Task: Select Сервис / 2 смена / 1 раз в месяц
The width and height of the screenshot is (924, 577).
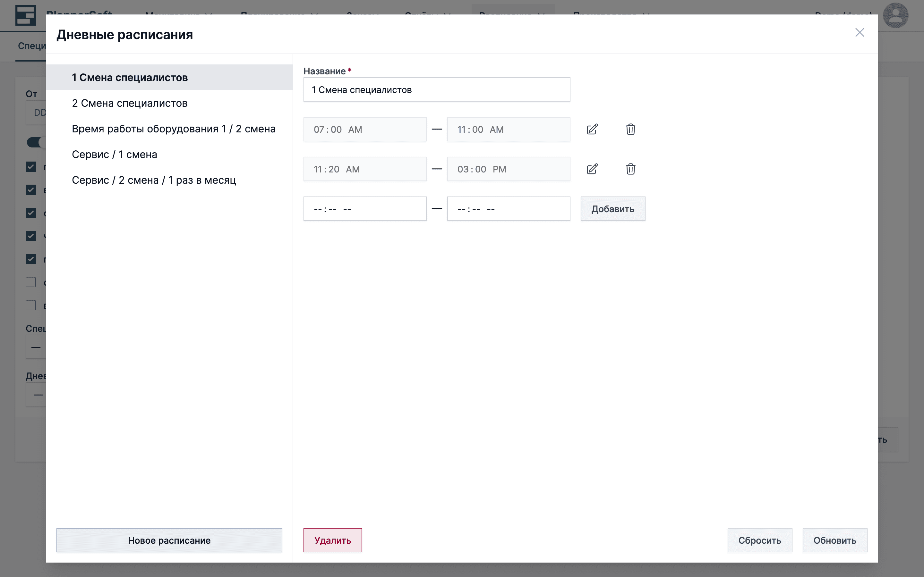Action: (x=154, y=180)
